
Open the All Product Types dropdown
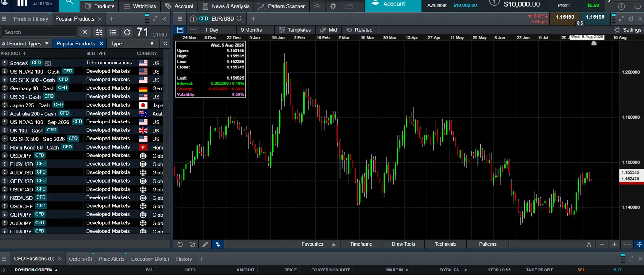(25, 43)
